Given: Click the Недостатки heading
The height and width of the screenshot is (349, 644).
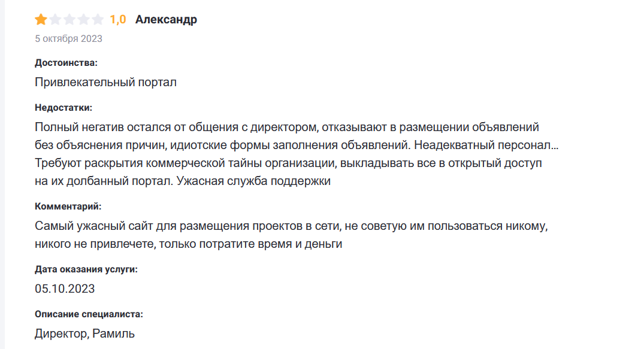Looking at the screenshot, I should pos(64,108).
